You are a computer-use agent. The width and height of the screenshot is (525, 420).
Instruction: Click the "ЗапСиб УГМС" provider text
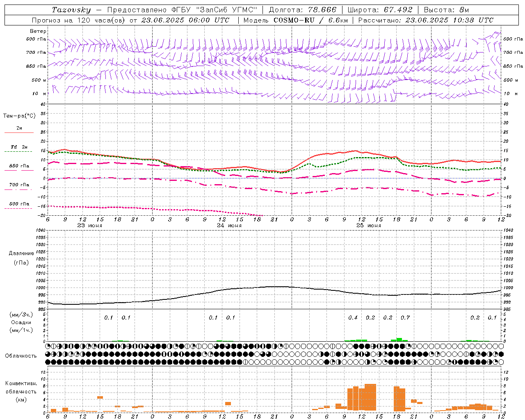[227, 10]
